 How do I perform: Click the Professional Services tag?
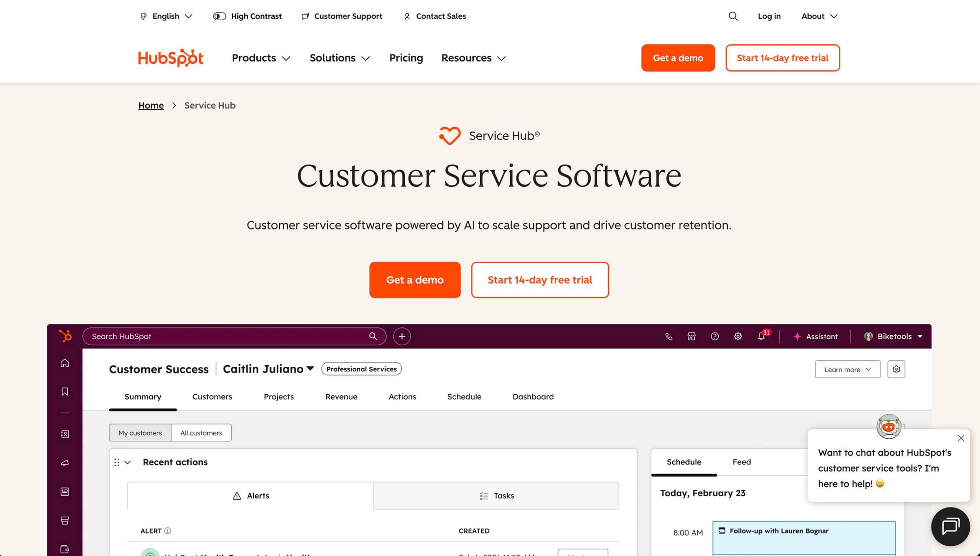362,369
